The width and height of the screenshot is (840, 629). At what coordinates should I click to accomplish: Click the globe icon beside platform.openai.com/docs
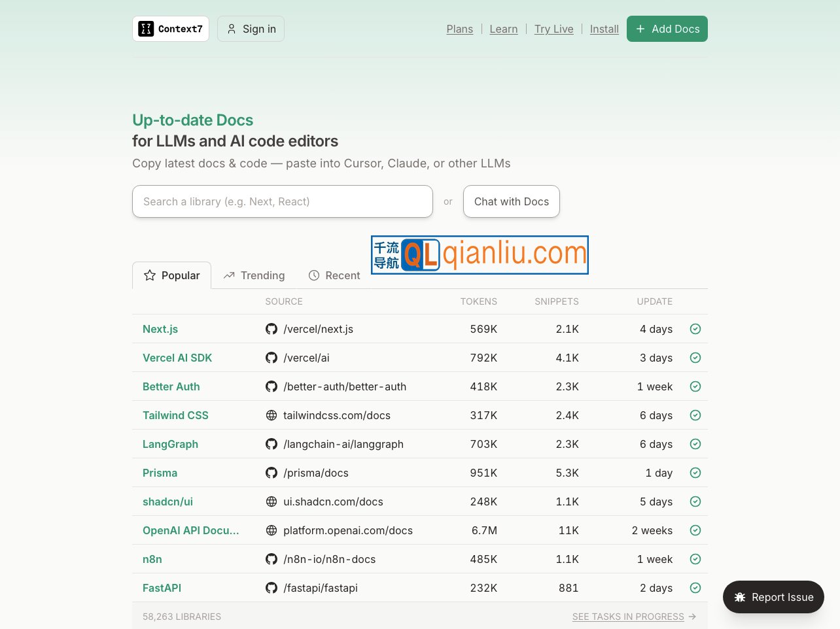click(271, 530)
